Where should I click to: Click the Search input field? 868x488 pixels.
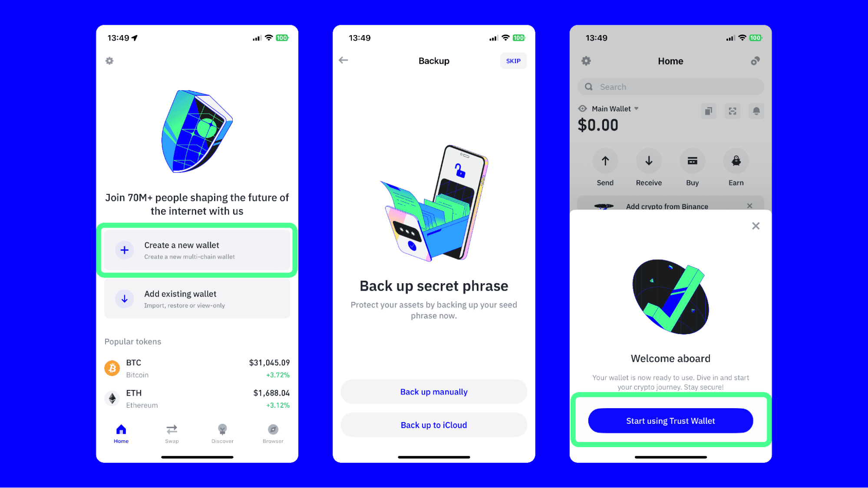pos(671,86)
